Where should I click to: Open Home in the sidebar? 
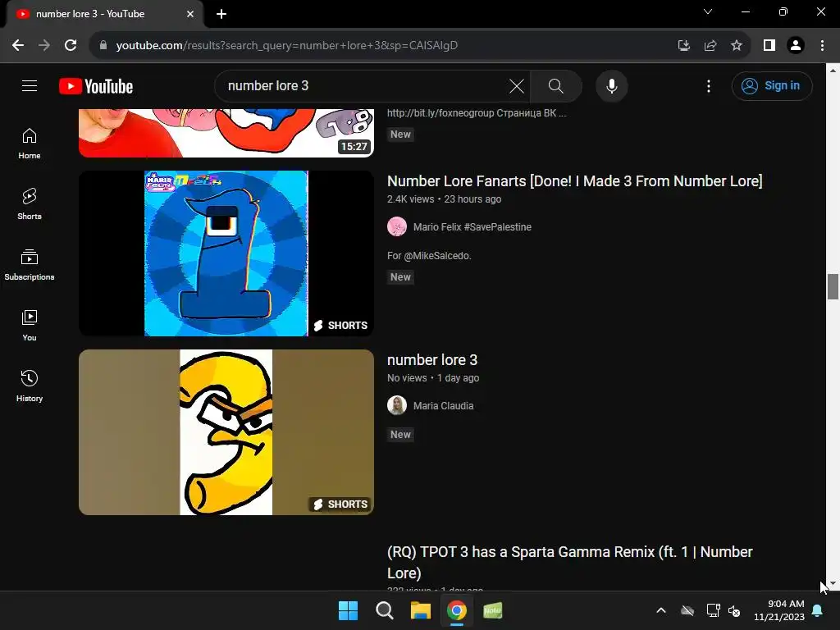pos(30,144)
